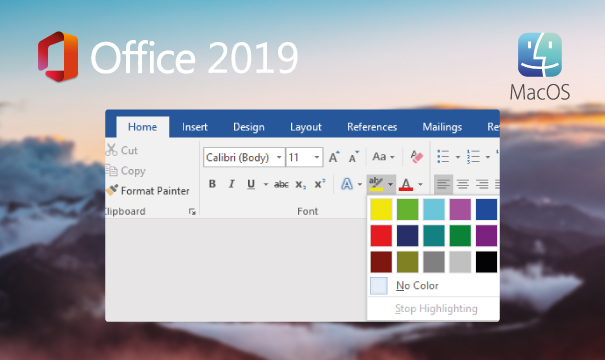Click the Copy text label
The height and width of the screenshot is (360, 605).
[x=133, y=171]
